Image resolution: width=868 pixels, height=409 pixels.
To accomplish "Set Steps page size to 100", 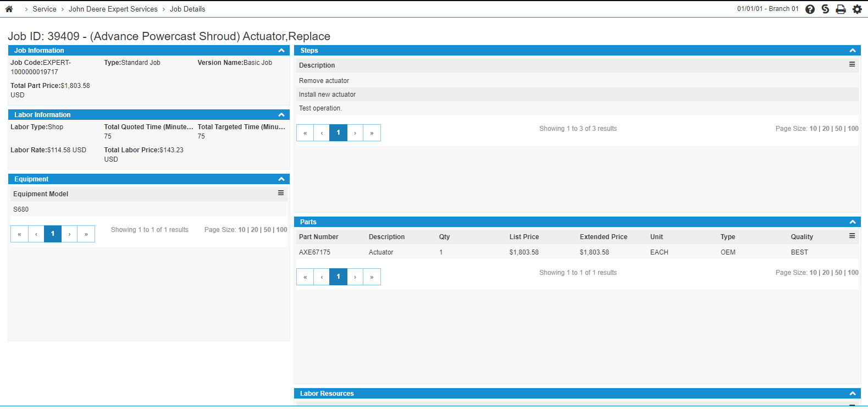I will tap(853, 129).
